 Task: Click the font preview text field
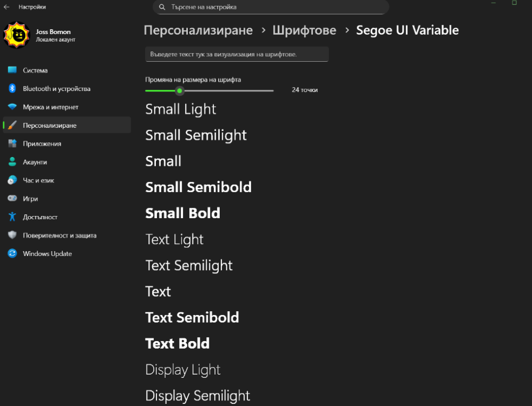[x=237, y=54]
